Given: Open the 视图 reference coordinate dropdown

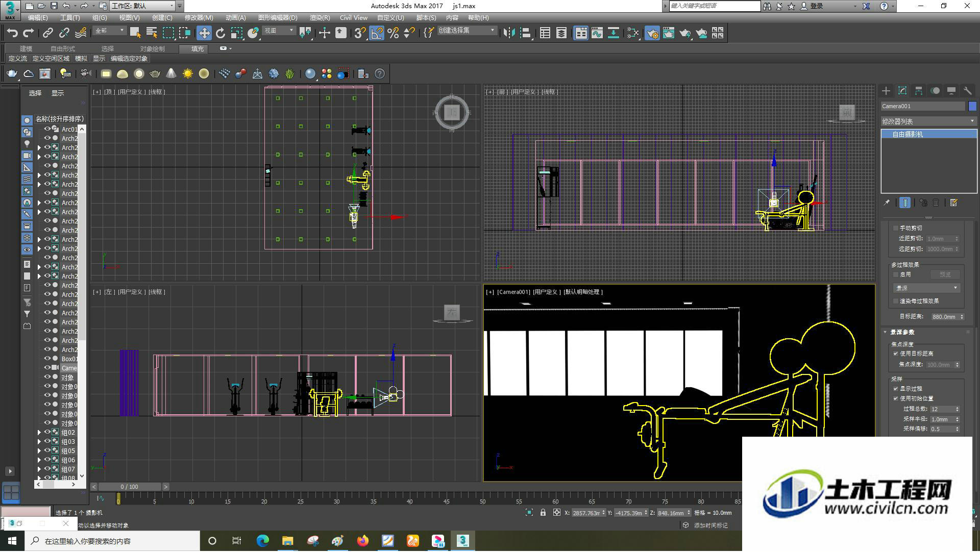Looking at the screenshot, I should [279, 31].
